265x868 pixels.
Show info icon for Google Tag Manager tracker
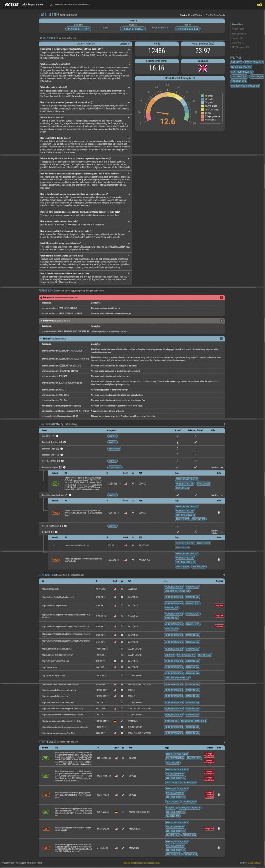coord(65,526)
